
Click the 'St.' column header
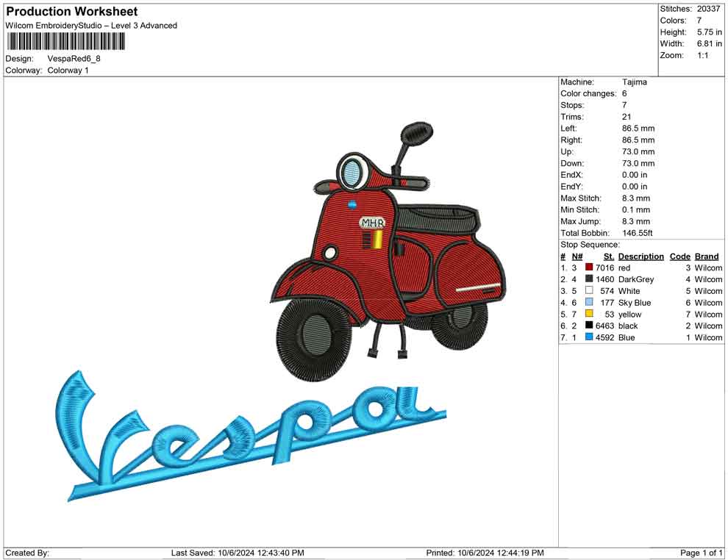tap(609, 256)
